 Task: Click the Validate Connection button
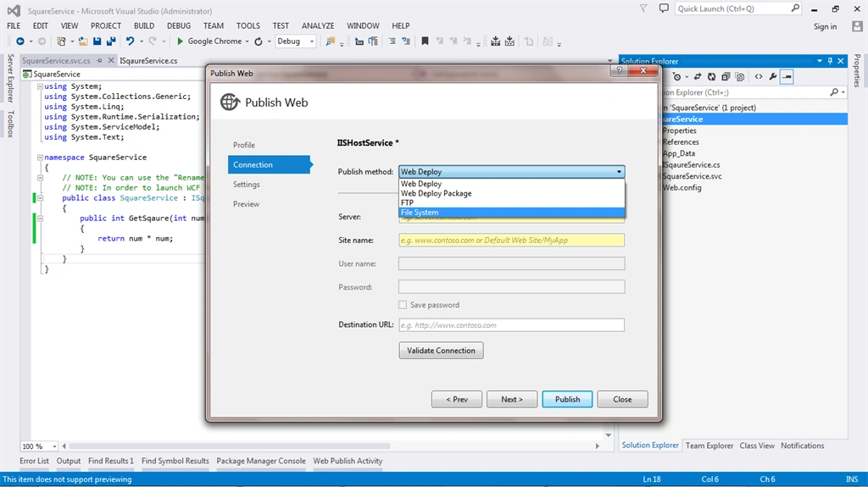[x=441, y=351]
